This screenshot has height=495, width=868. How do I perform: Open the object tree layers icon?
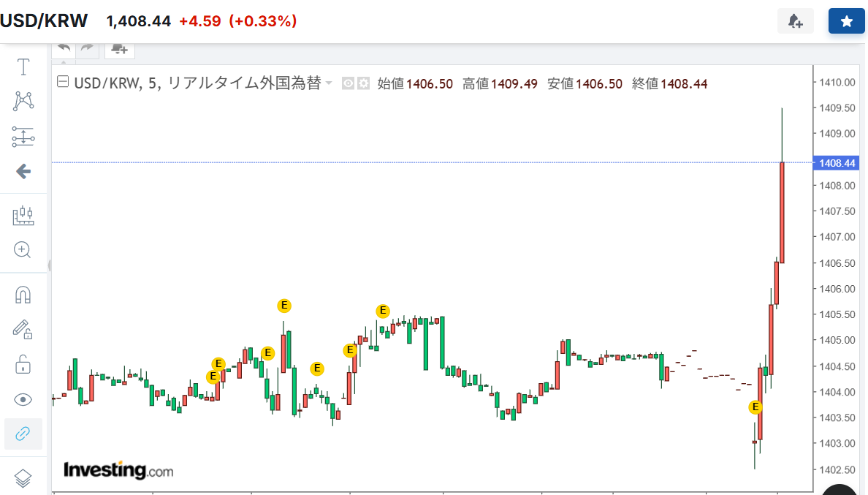23,478
